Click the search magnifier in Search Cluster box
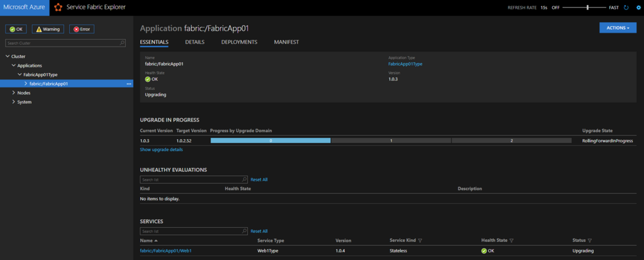The width and height of the screenshot is (644, 260). [122, 43]
